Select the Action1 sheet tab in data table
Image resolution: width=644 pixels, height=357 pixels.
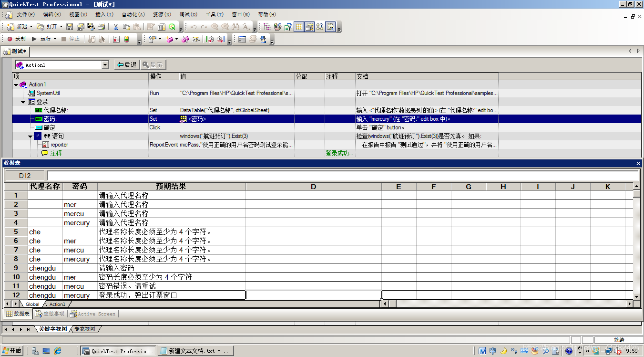tap(57, 304)
